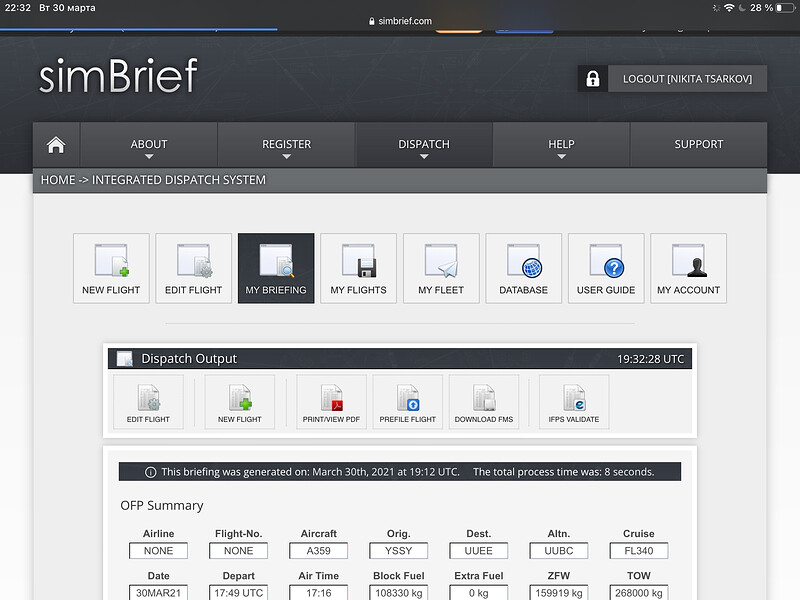The width and height of the screenshot is (800, 600).
Task: Click the Airline field showing NONE
Action: coord(158,551)
